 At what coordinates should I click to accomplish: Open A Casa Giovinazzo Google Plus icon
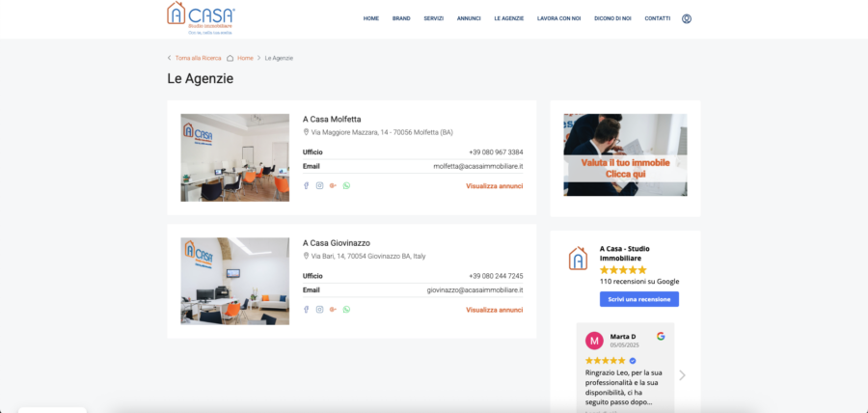point(333,310)
